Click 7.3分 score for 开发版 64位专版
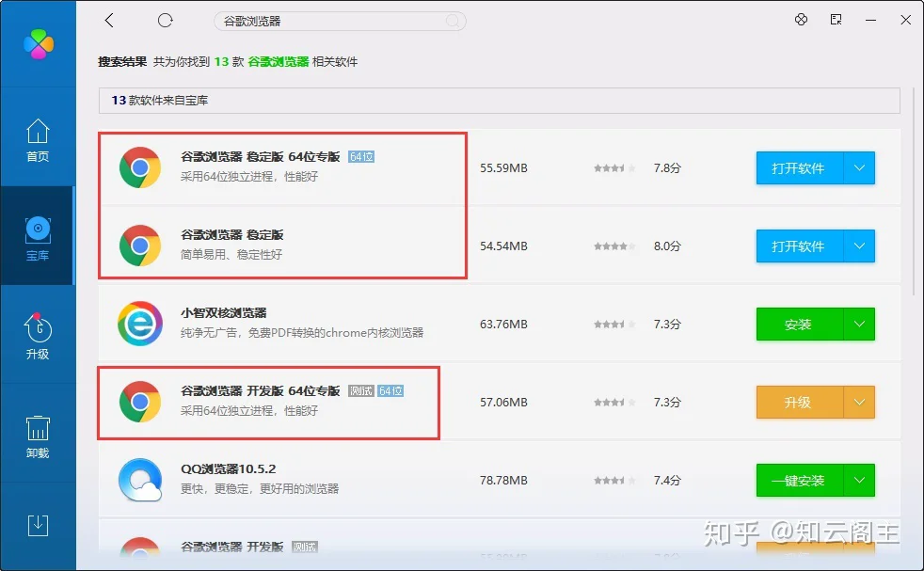Viewport: 924px width, 571px height. (667, 402)
